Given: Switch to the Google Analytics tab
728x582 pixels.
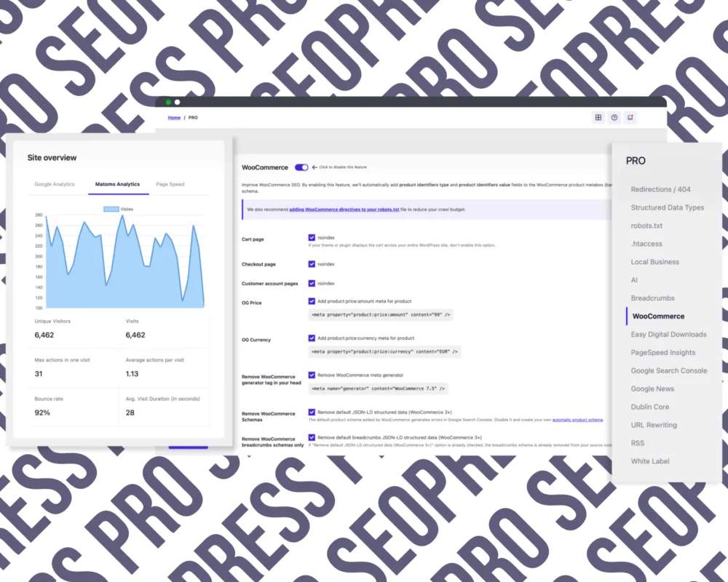Looking at the screenshot, I should coord(55,184).
